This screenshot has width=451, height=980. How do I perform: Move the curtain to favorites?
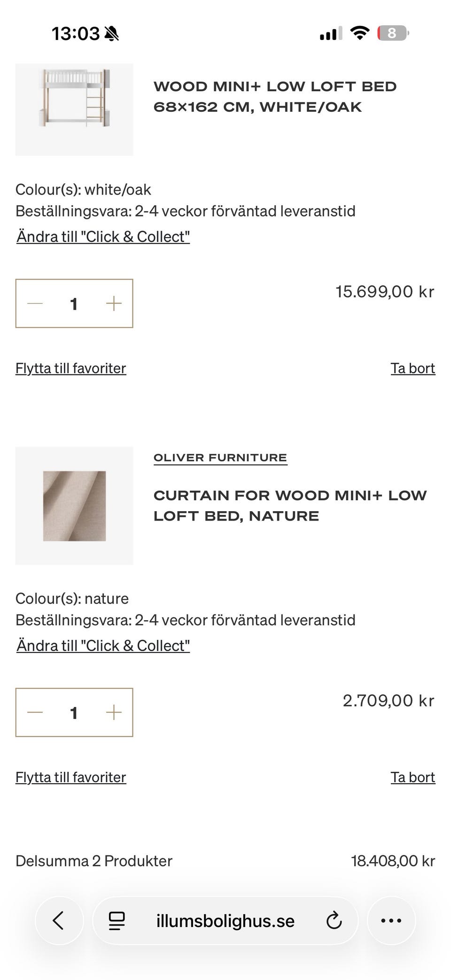tap(71, 778)
